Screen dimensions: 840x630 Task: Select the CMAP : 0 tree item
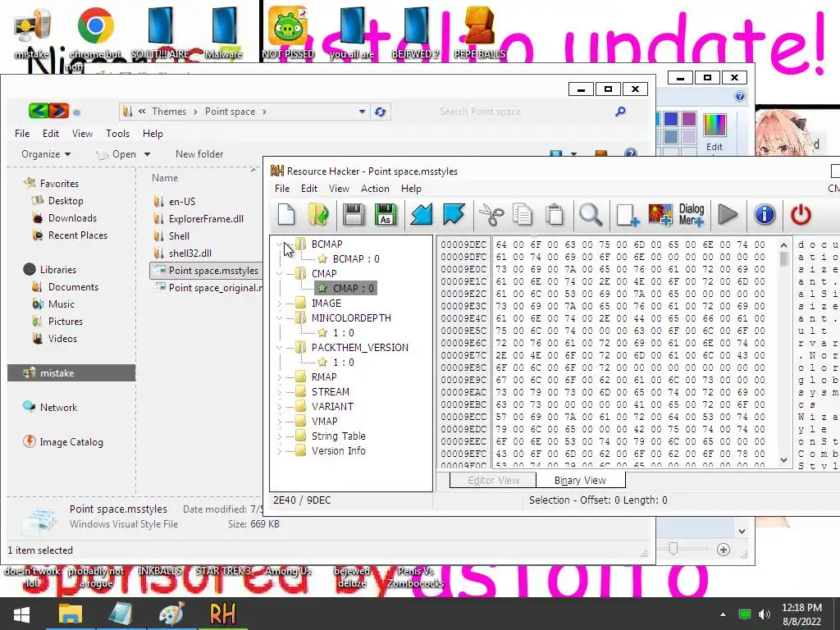click(345, 288)
